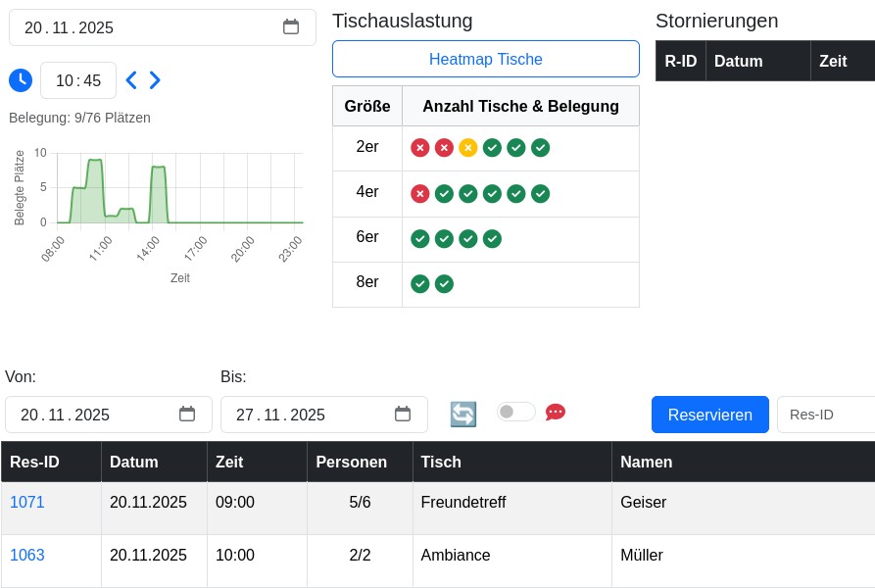Click a red occupied icon in the 2er row
Screen dimensions: 875x588
click(420, 147)
